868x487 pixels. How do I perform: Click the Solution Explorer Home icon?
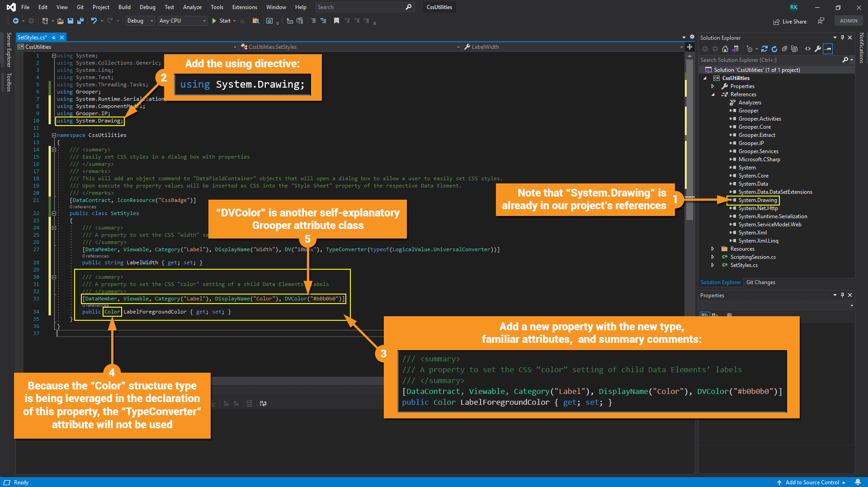click(725, 49)
